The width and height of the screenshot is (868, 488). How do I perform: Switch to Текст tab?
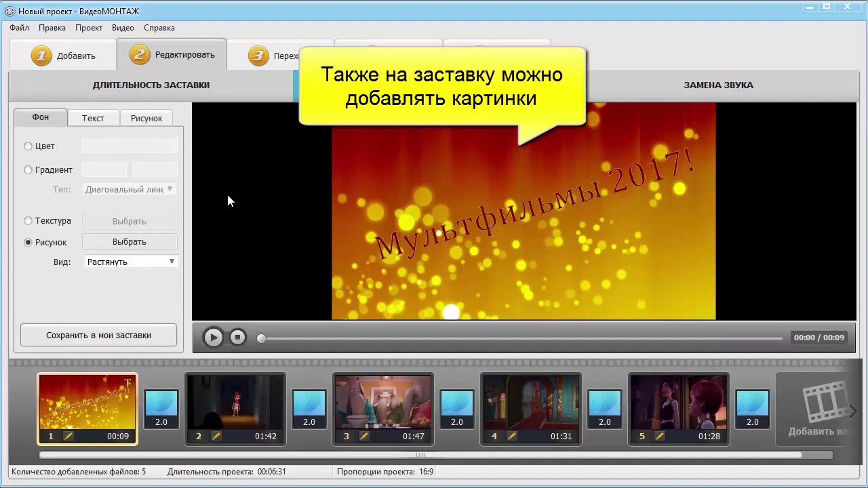click(x=93, y=118)
